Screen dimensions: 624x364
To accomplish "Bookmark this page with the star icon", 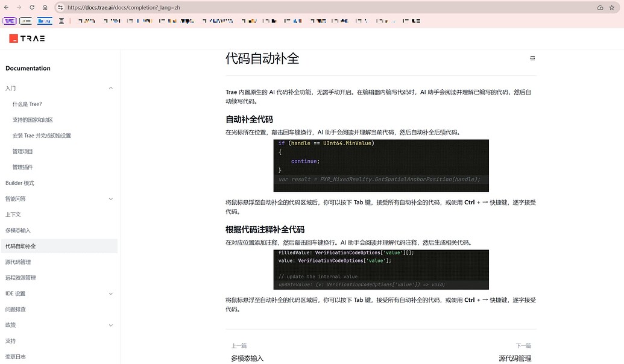I will pyautogui.click(x=612, y=8).
